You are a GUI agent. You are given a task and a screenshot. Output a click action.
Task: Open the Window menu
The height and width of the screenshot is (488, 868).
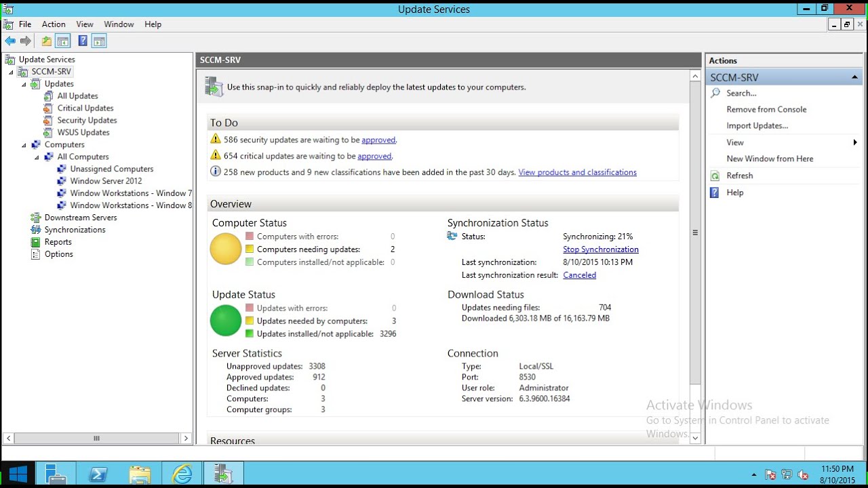[119, 24]
